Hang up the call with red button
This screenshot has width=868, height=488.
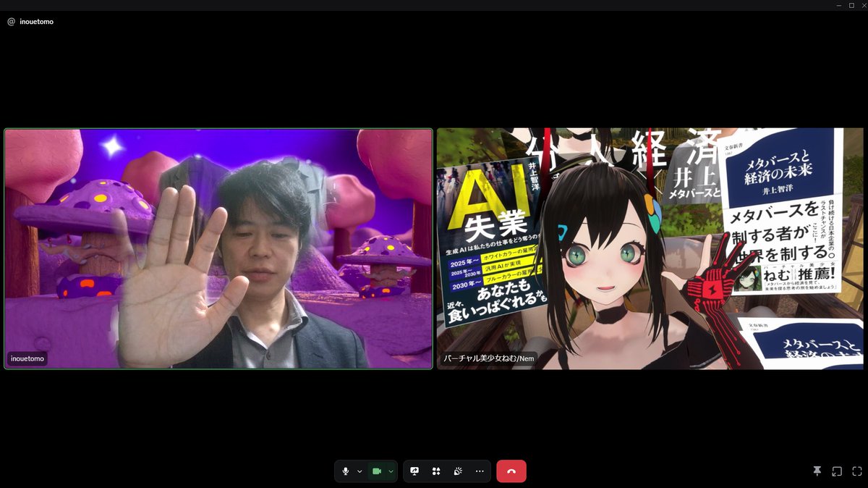[511, 471]
